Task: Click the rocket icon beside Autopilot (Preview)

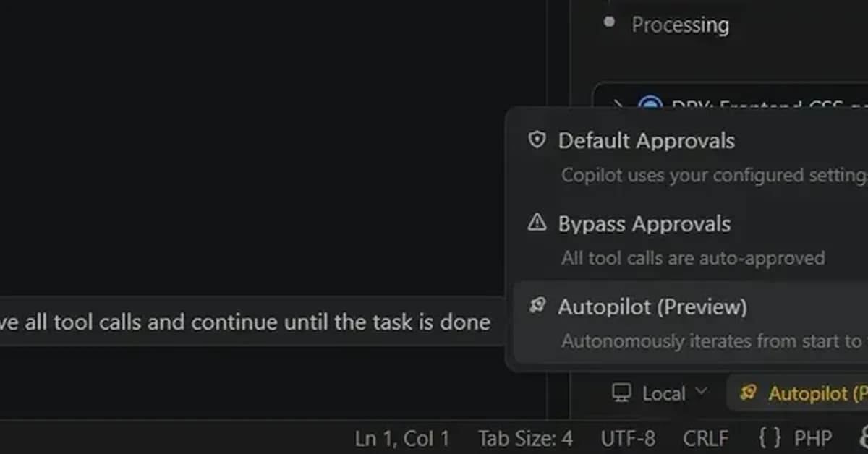Action: 537,306
